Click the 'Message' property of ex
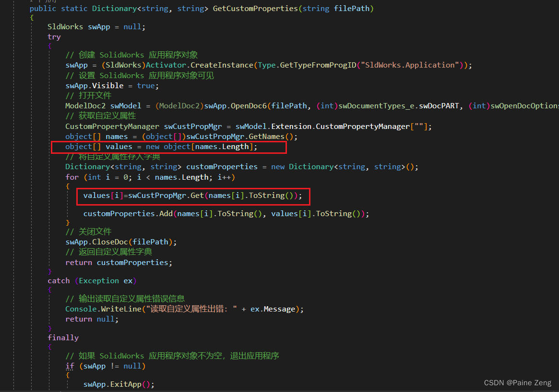The height and width of the screenshot is (392, 559). [x=279, y=310]
